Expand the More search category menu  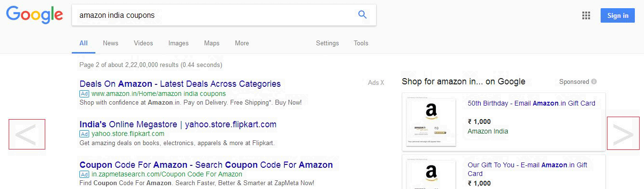pos(242,43)
